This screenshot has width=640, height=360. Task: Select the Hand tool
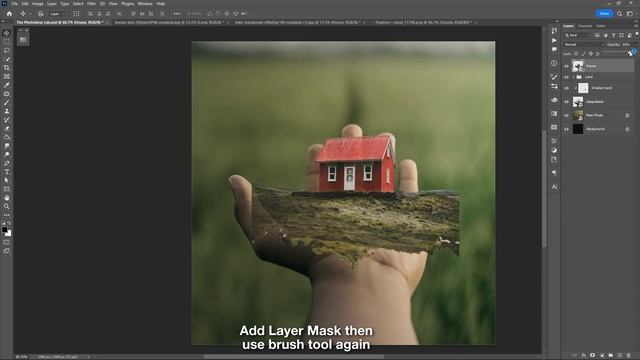tap(7, 198)
